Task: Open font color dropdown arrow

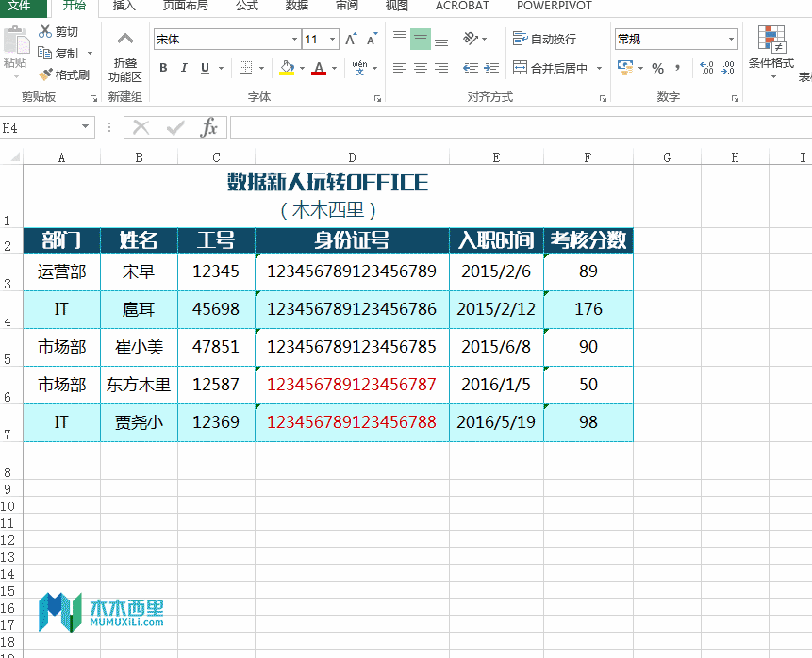Action: point(334,68)
